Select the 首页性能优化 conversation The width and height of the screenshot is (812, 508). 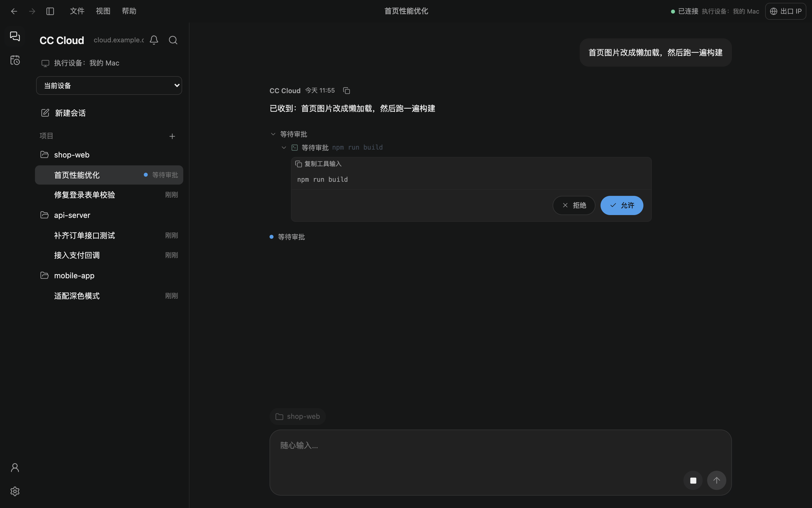pos(109,175)
